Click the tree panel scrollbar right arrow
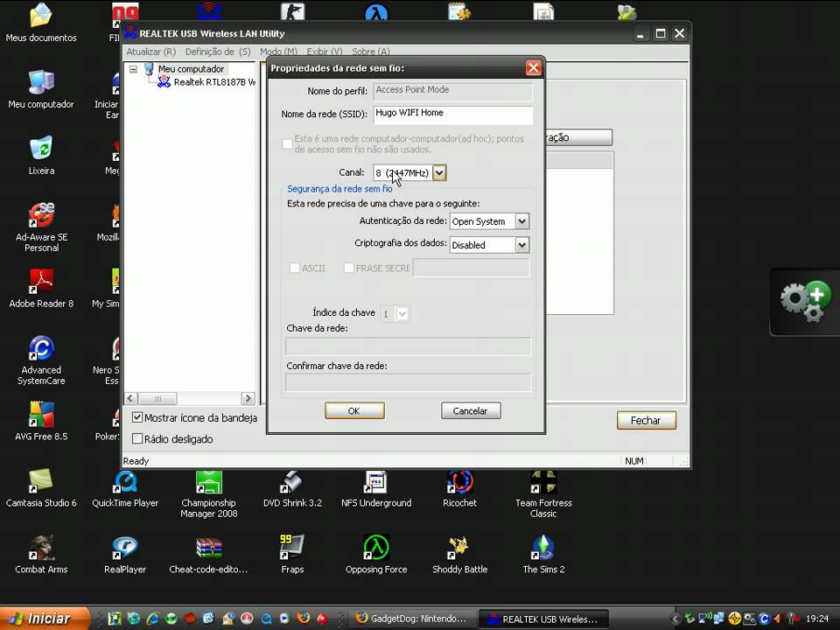The width and height of the screenshot is (840, 630). tap(248, 398)
